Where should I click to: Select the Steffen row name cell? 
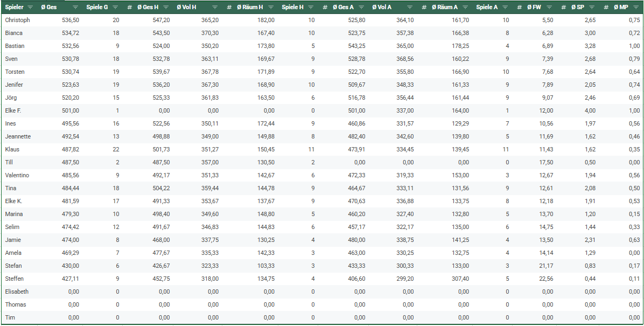tap(14, 279)
